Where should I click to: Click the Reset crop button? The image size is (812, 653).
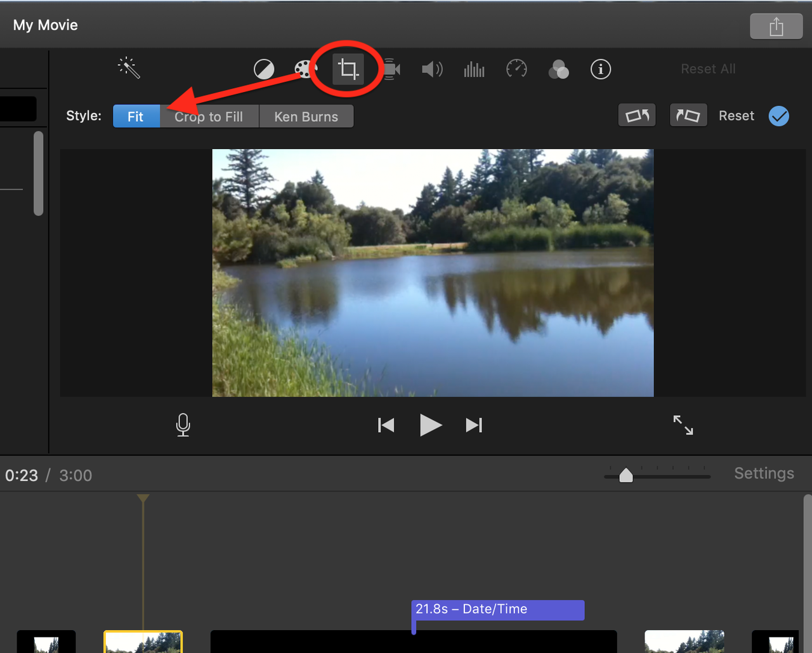coord(737,116)
